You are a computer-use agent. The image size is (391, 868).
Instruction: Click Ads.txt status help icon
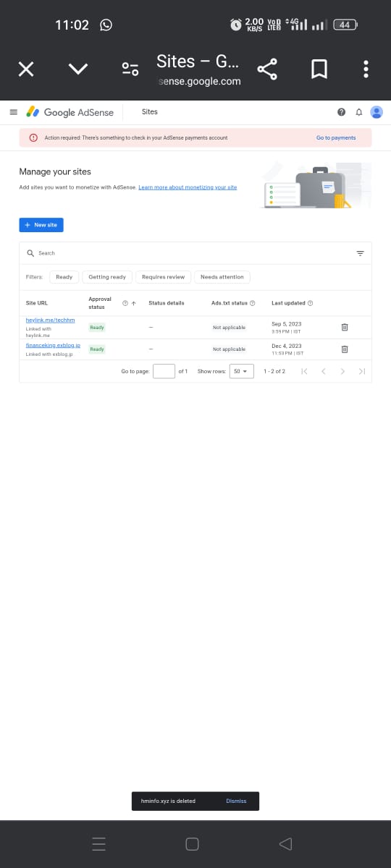tap(252, 303)
